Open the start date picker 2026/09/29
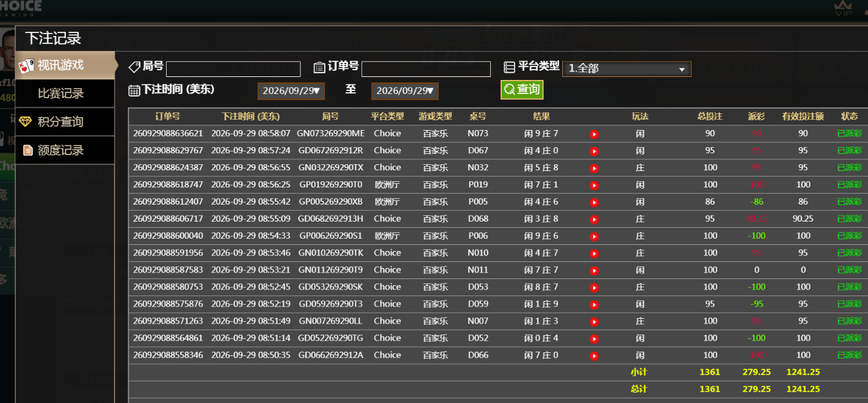 [291, 91]
